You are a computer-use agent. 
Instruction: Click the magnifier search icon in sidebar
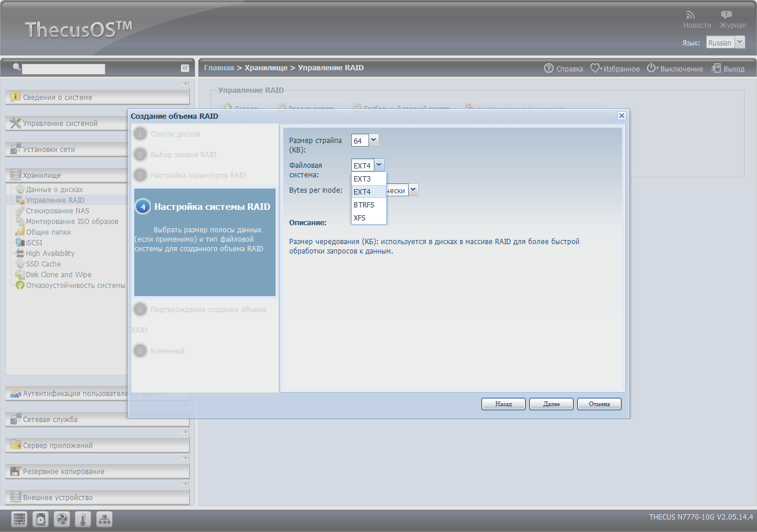point(17,68)
